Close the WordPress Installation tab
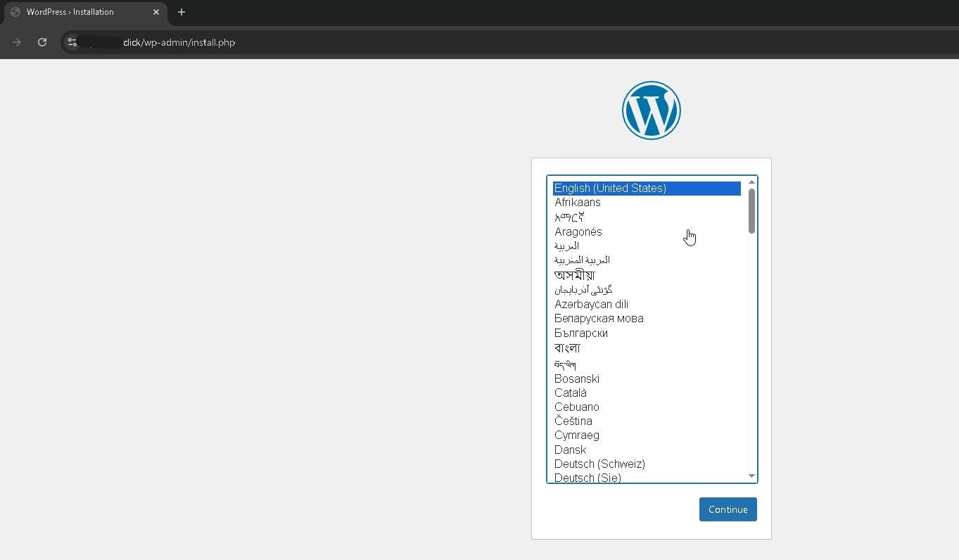 pyautogui.click(x=156, y=12)
